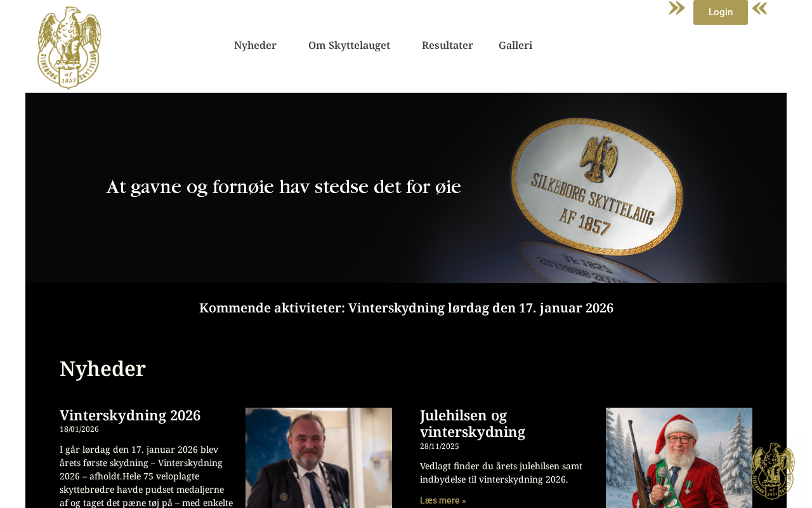
Task: Open the Vinterskydning 2026 article title
Action: point(130,415)
